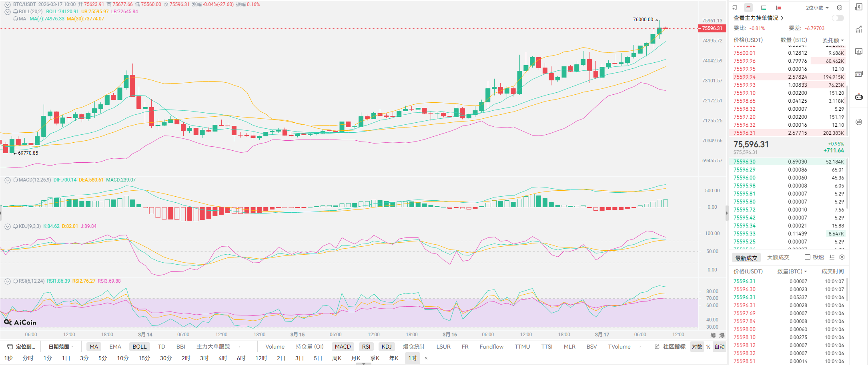Image resolution: width=868 pixels, height=365 pixels.
Task: Click the ETF icon in right sidebar
Action: (859, 74)
